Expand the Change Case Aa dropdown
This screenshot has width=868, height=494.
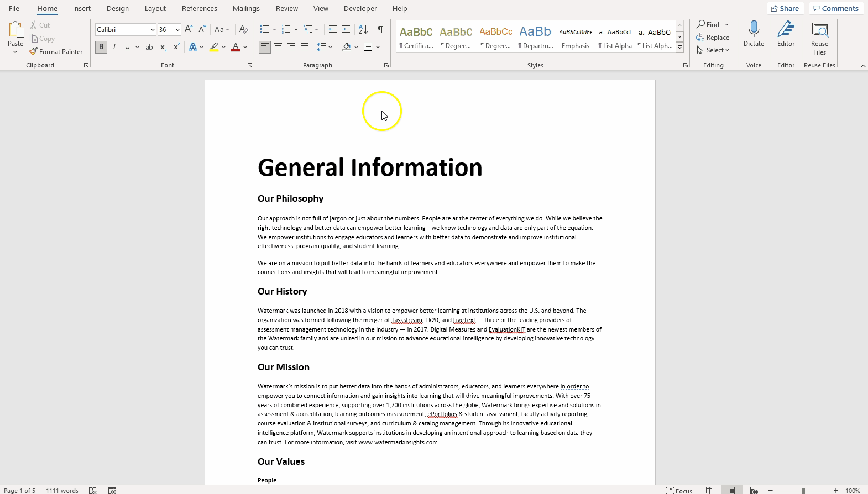(222, 29)
